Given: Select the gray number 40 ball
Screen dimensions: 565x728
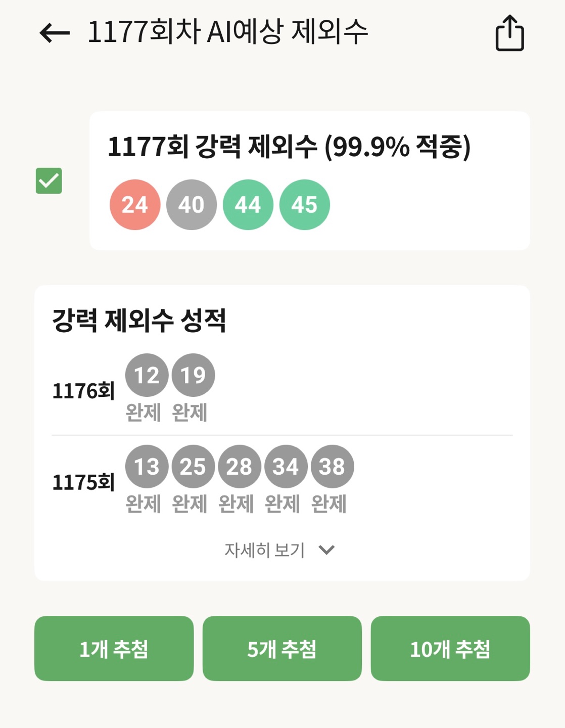Looking at the screenshot, I should (x=192, y=205).
